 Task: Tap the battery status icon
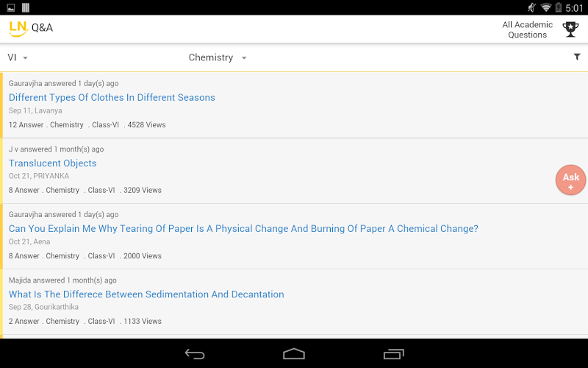point(559,7)
